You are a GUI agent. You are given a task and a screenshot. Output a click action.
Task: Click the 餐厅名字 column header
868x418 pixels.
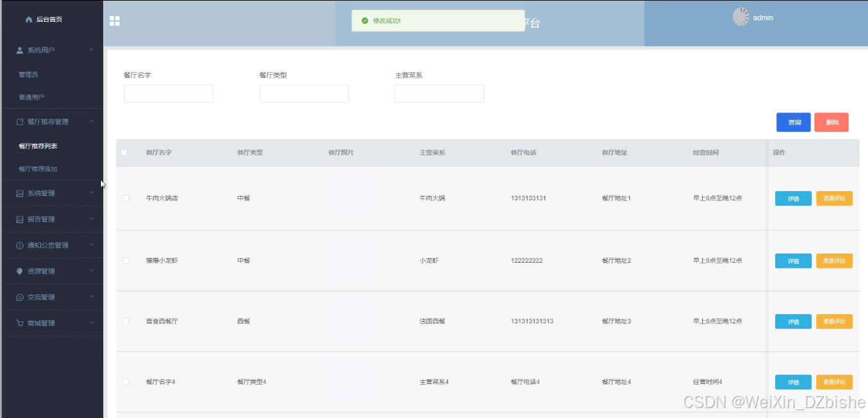158,153
